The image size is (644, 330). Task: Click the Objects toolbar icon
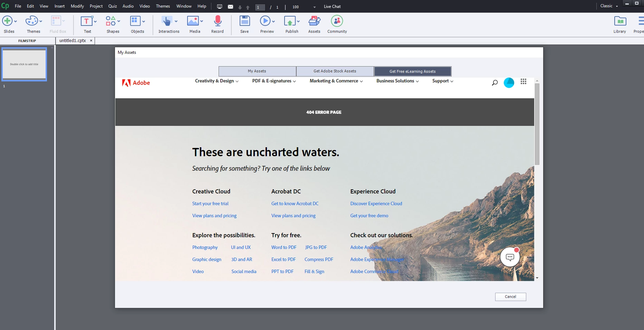(135, 21)
